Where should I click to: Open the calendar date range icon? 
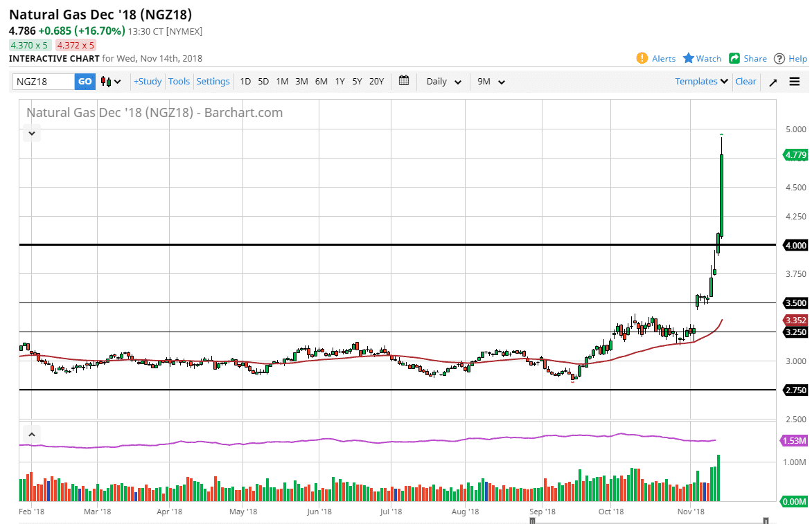coord(404,81)
